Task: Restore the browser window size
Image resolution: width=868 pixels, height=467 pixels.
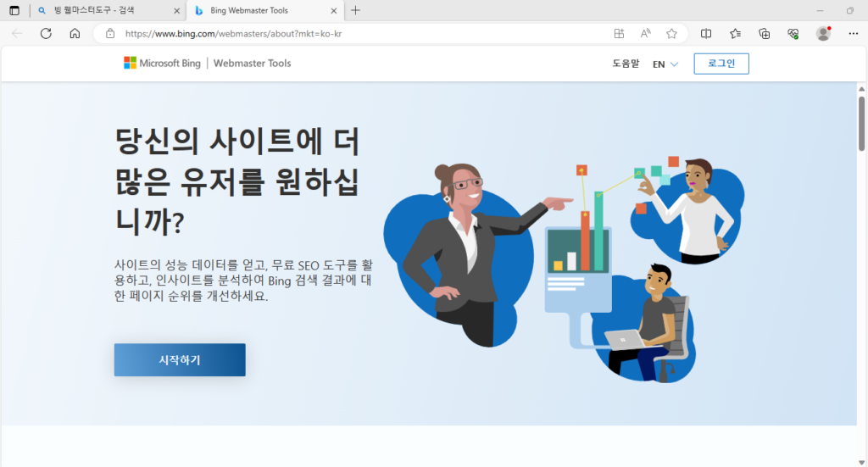Action: click(849, 10)
